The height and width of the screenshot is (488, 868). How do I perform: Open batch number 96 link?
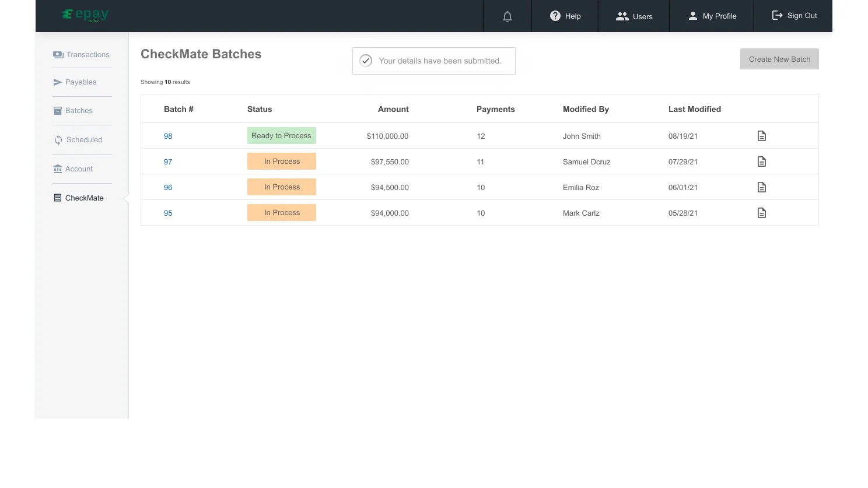pos(168,187)
